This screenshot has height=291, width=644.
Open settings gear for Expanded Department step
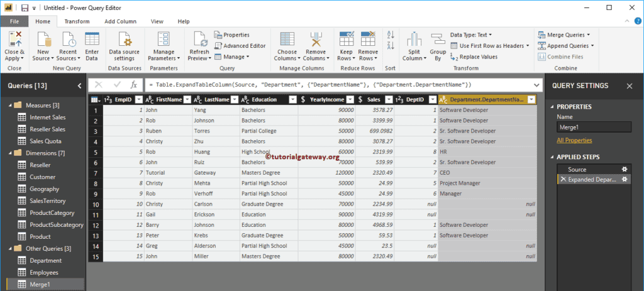click(625, 179)
